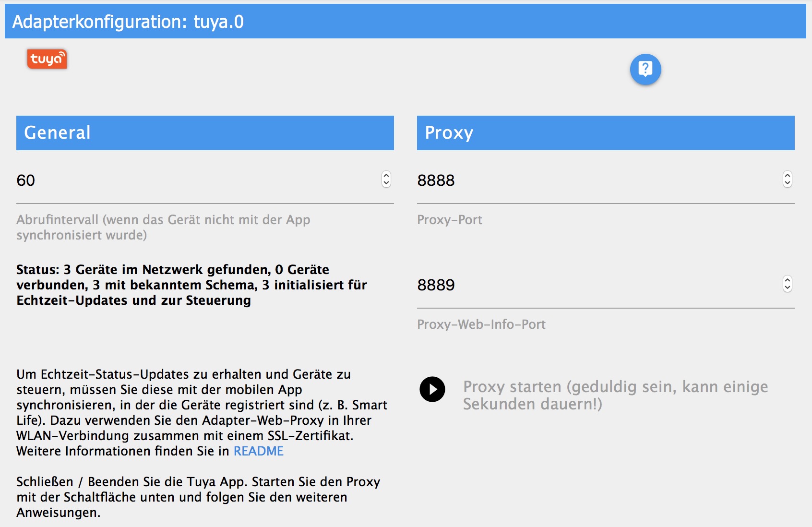Select the Proxy section header
This screenshot has height=527, width=812.
[x=606, y=133]
